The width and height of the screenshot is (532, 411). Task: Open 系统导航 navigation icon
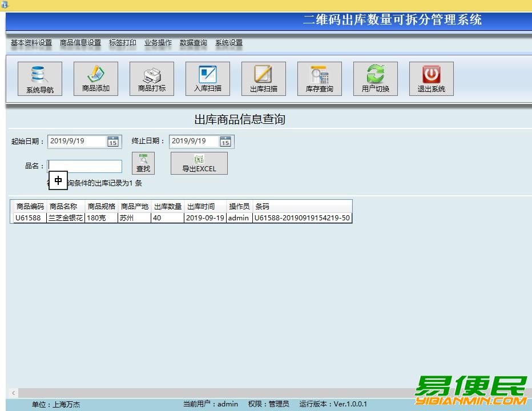[x=39, y=78]
